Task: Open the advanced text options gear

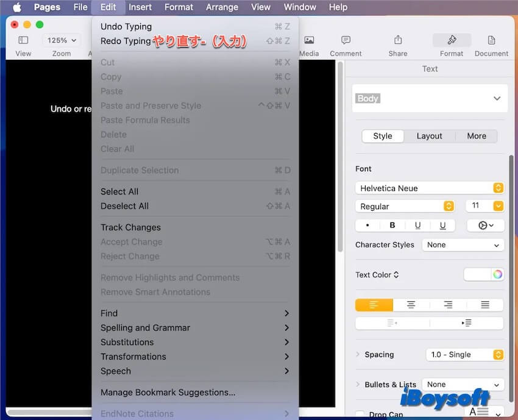Action: click(x=485, y=225)
